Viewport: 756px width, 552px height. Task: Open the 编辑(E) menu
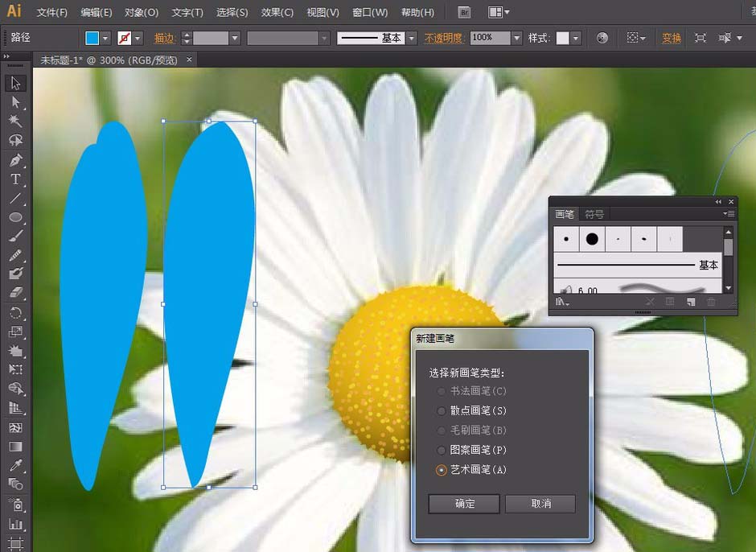97,13
